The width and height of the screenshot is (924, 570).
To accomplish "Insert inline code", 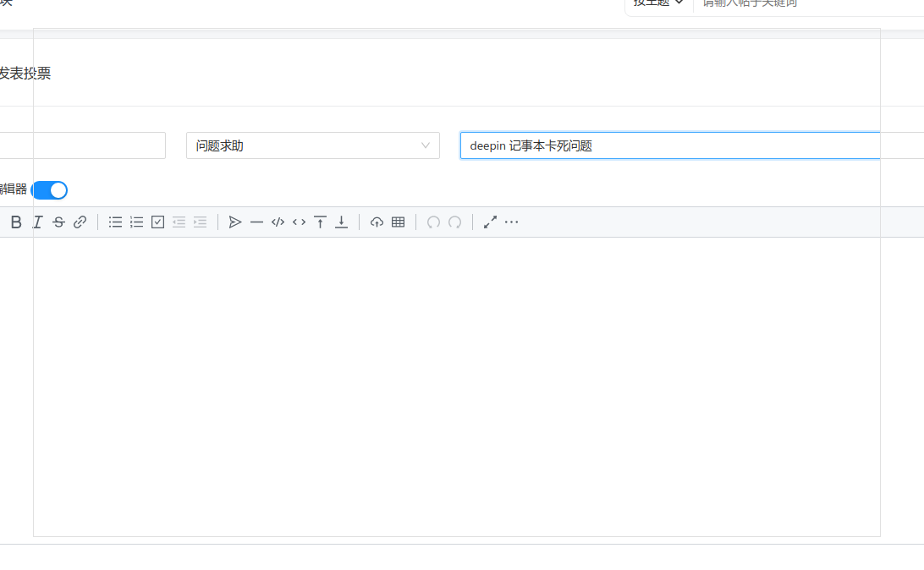I will pos(299,222).
